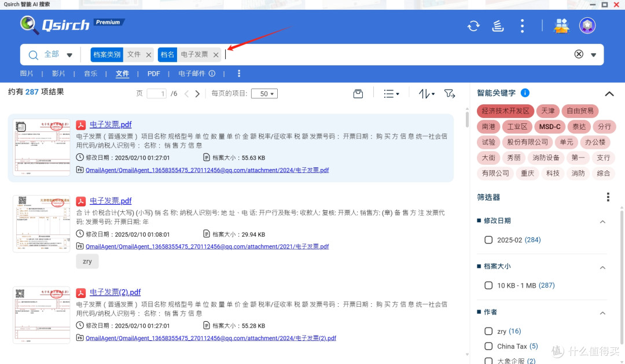Open items per page dropdown 50
The height and width of the screenshot is (364, 625).
(x=264, y=94)
